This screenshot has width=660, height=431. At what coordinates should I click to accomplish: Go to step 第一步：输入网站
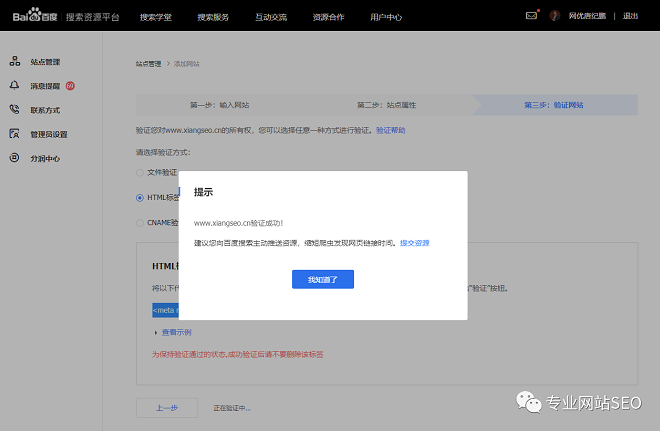coord(219,105)
